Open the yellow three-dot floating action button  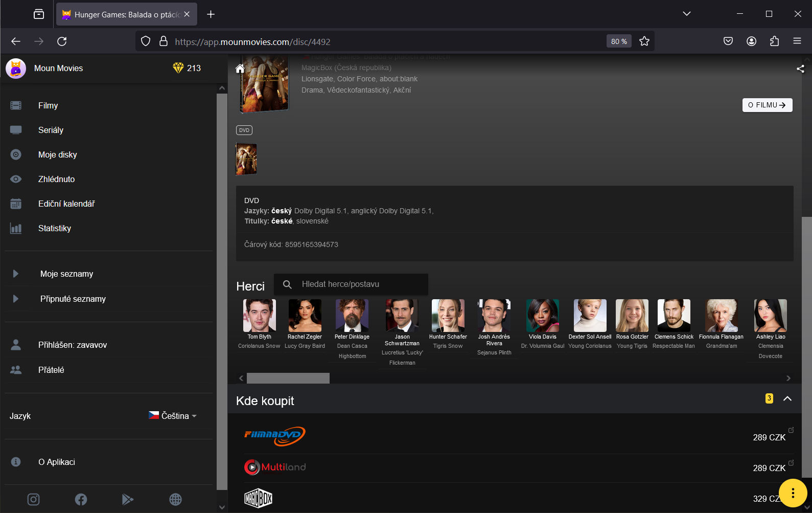[x=793, y=493]
